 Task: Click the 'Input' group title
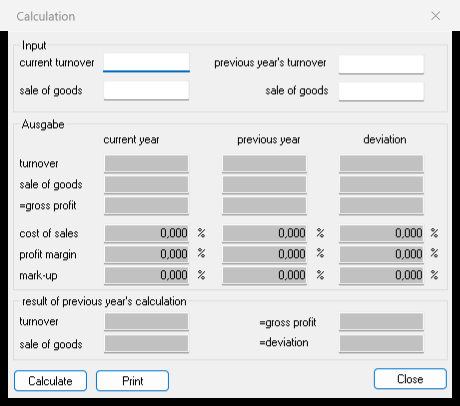pos(34,46)
